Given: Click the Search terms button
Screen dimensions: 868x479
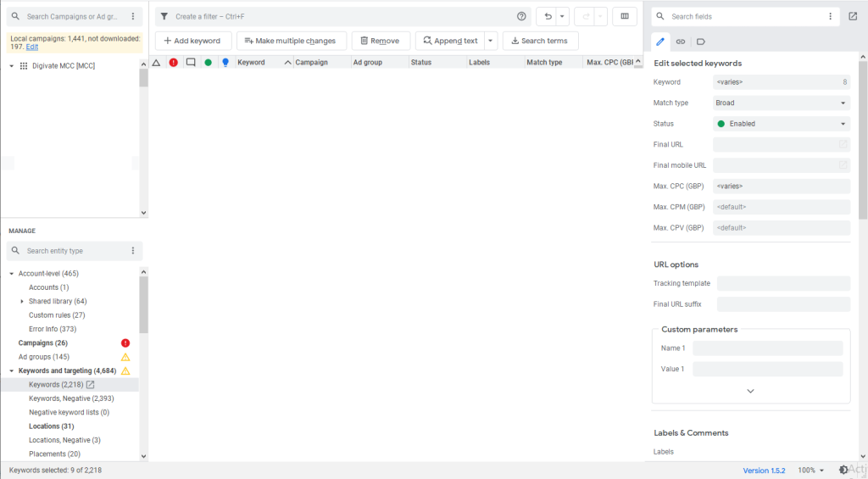Looking at the screenshot, I should (540, 41).
